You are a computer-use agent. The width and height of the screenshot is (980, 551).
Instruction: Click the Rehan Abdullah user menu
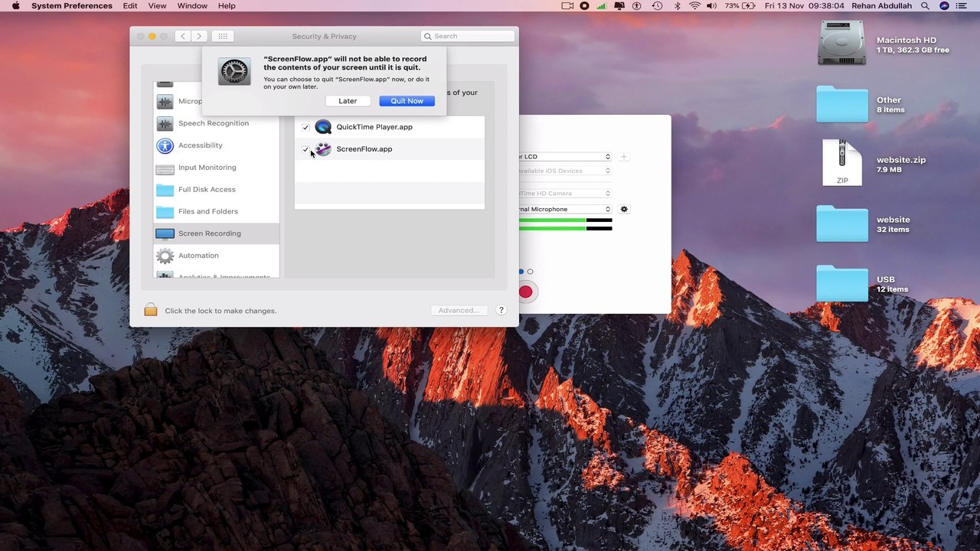(882, 5)
